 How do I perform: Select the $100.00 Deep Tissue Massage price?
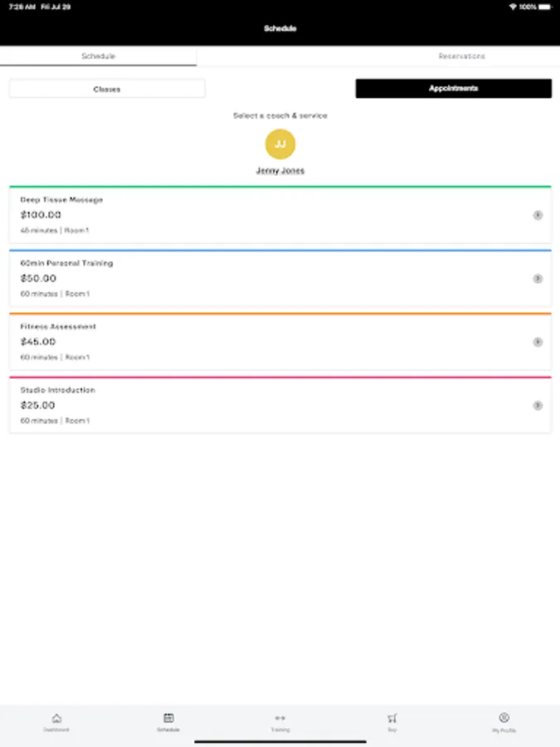41,215
